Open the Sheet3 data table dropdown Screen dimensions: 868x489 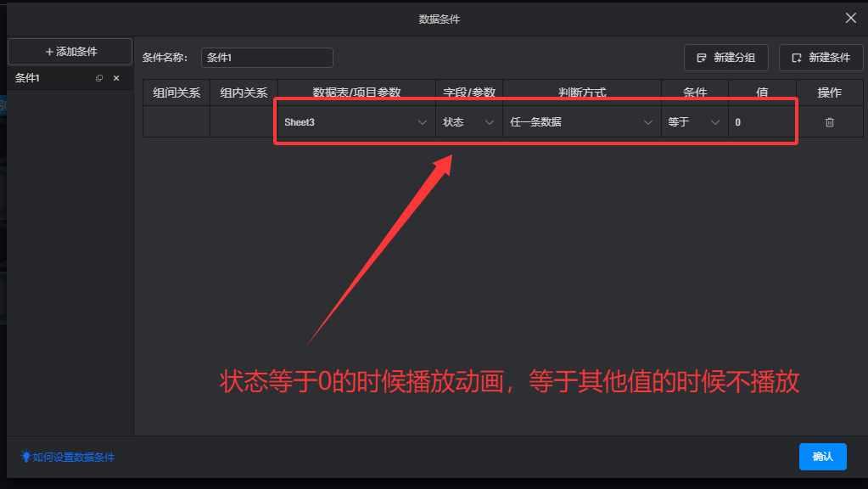pyautogui.click(x=356, y=122)
